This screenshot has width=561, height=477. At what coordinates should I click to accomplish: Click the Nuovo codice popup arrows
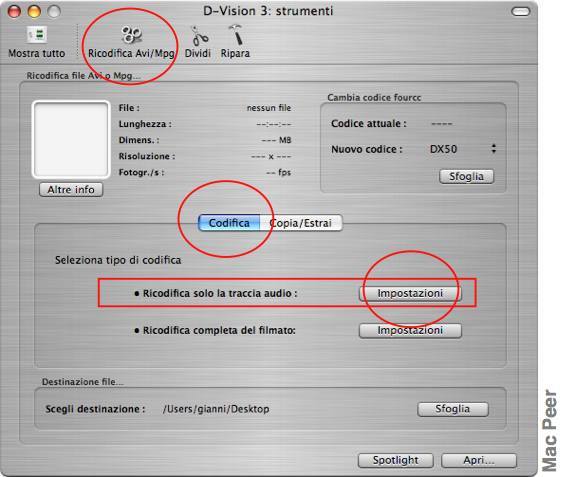click(494, 149)
